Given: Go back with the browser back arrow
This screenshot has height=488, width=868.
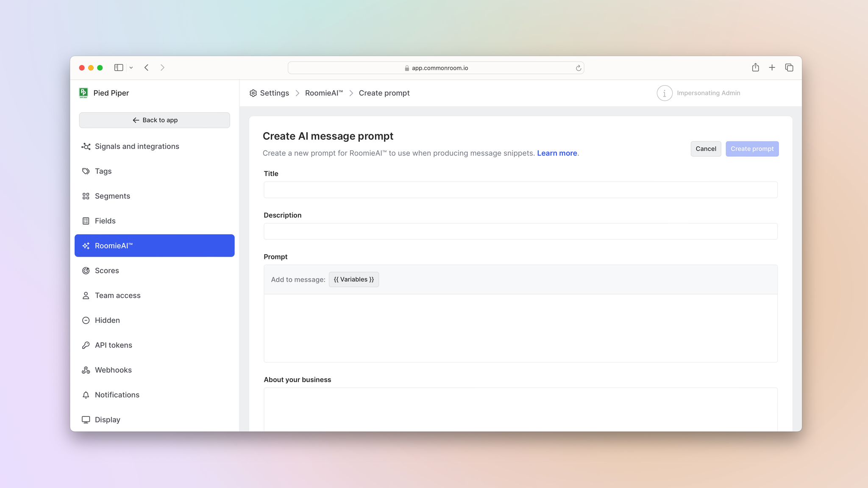Looking at the screenshot, I should pos(146,68).
